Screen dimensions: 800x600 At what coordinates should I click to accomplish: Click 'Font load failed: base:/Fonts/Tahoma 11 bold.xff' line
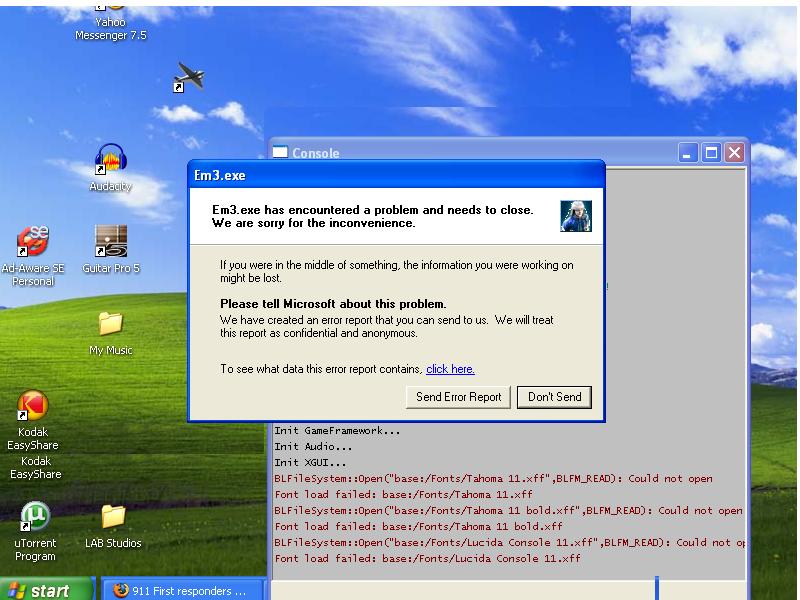coord(418,526)
